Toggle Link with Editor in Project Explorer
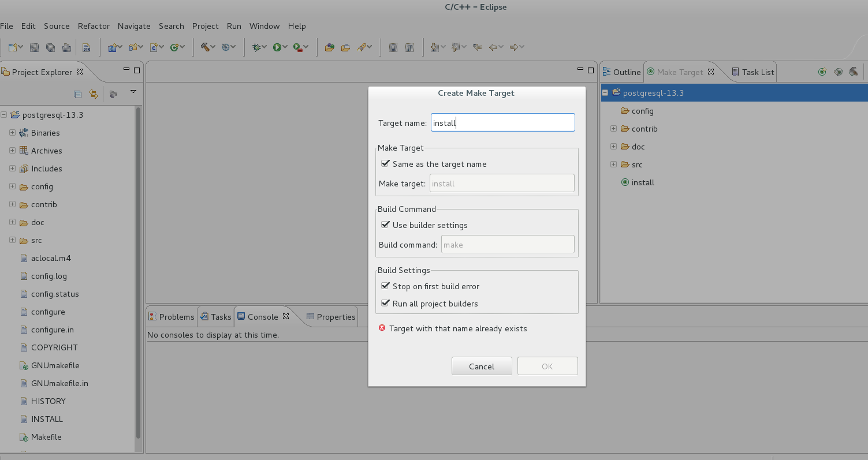Image resolution: width=868 pixels, height=460 pixels. 94,94
